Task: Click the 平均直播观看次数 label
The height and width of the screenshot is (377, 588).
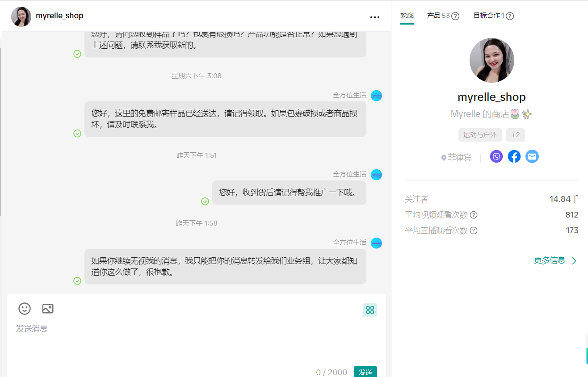Action: 436,230
